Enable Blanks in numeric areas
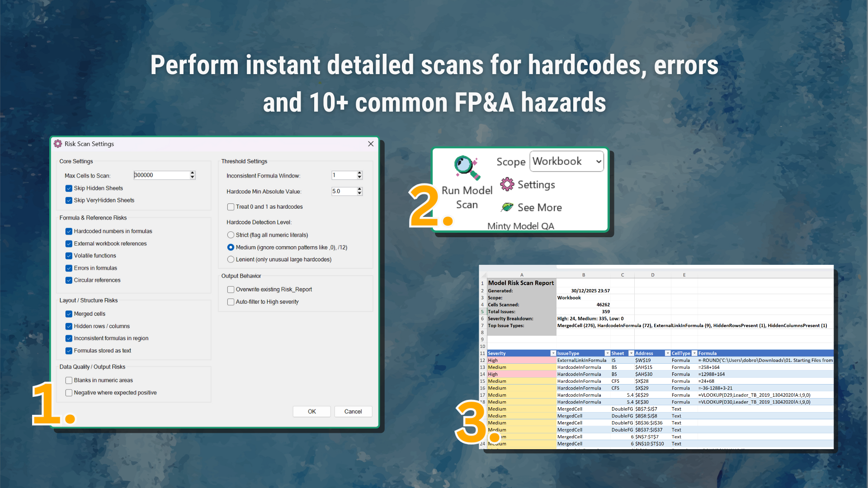This screenshot has width=868, height=488. coord(69,380)
